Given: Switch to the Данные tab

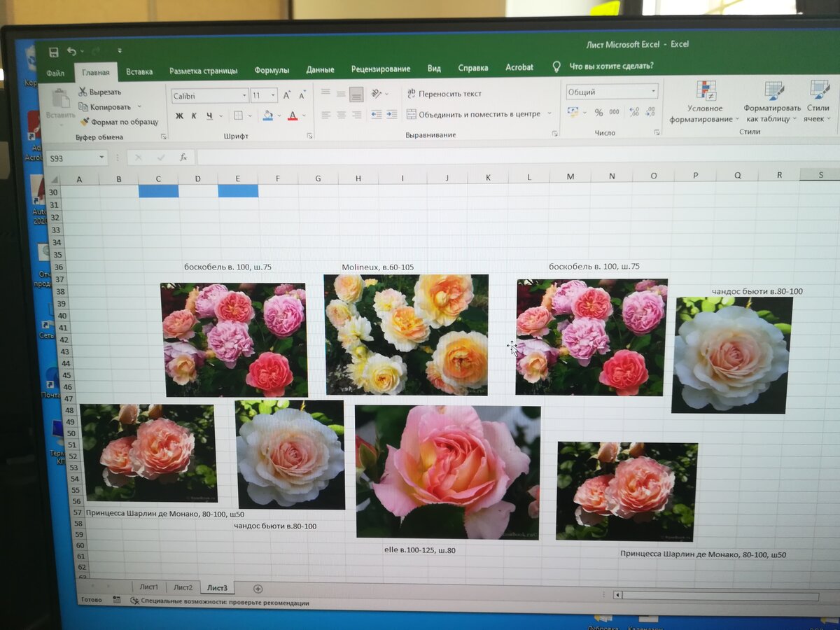Looking at the screenshot, I should [320, 70].
